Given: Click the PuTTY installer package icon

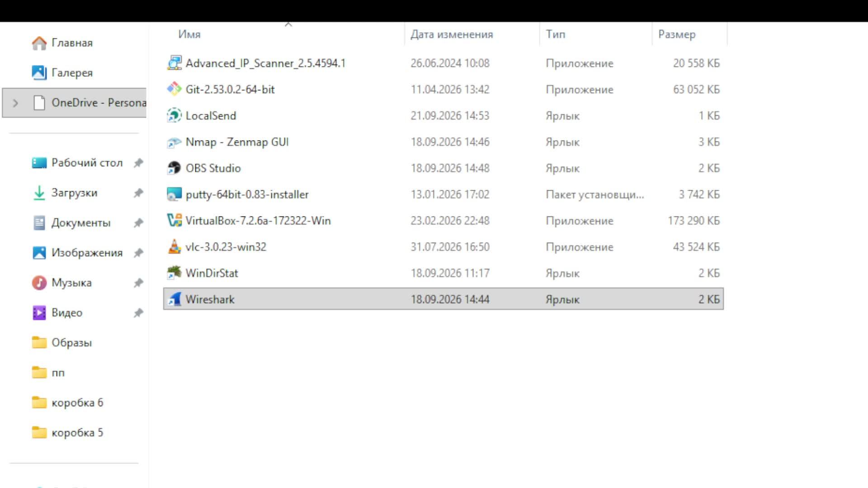Looking at the screenshot, I should click(x=174, y=194).
